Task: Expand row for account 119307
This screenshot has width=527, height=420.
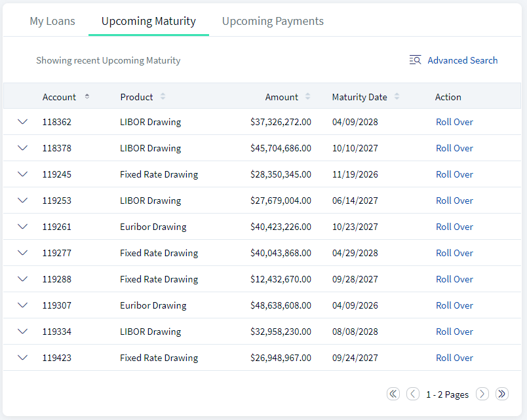Action: click(22, 305)
